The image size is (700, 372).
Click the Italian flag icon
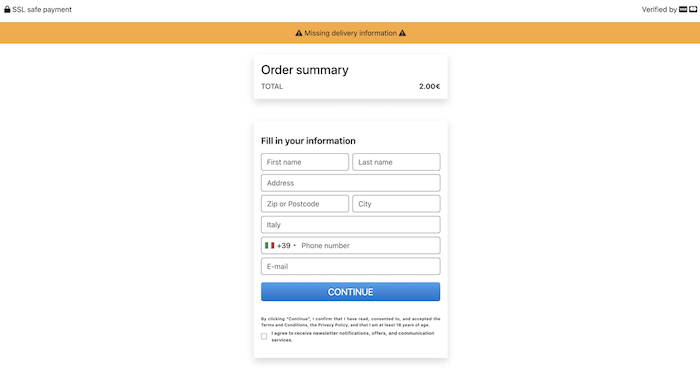click(x=269, y=246)
